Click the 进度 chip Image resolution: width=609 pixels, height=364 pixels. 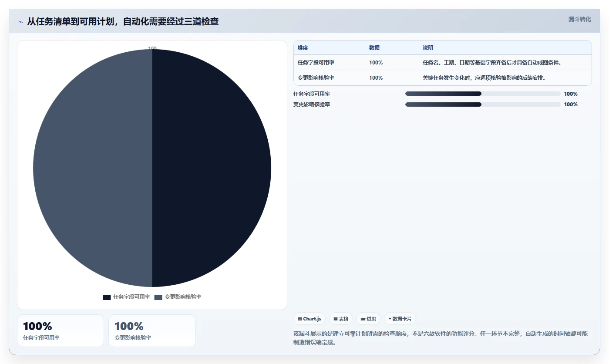pyautogui.click(x=368, y=319)
